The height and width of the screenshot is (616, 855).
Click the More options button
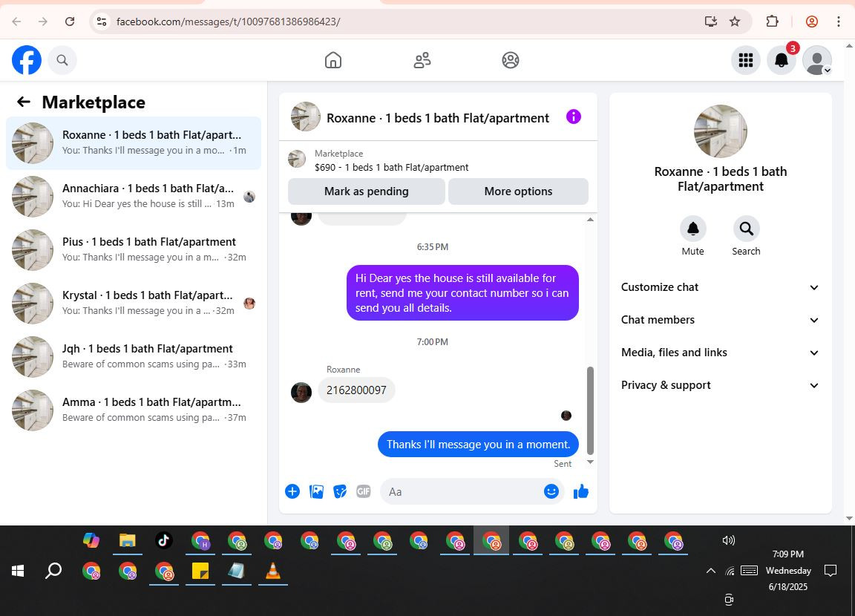(x=518, y=191)
